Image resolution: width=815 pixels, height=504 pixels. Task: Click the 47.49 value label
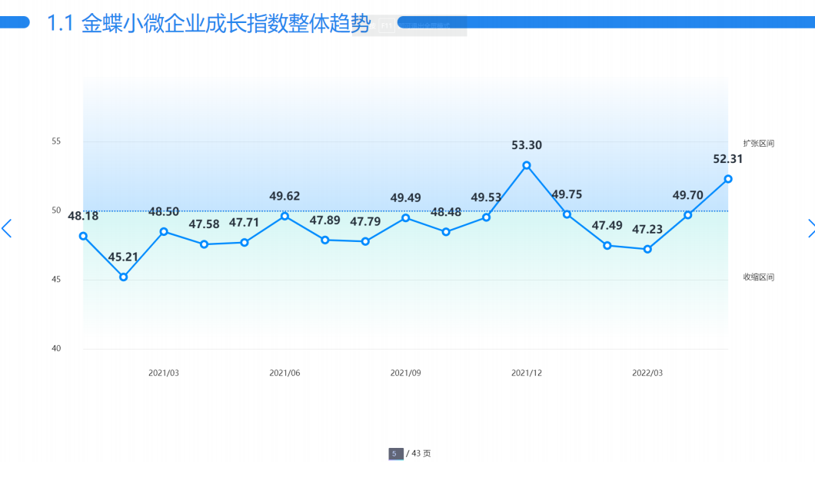(x=607, y=225)
